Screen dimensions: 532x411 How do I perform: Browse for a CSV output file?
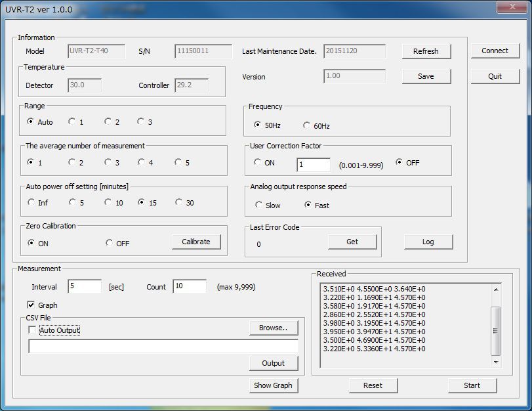[x=274, y=328]
